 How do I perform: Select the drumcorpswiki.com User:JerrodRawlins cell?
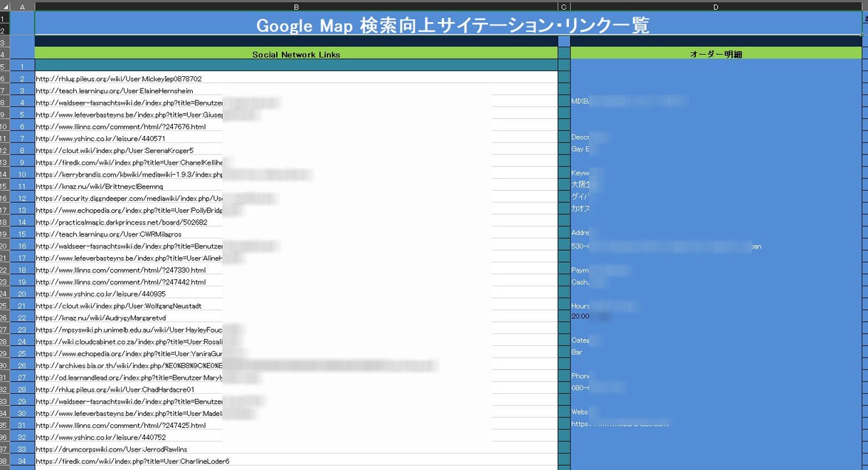click(x=296, y=449)
